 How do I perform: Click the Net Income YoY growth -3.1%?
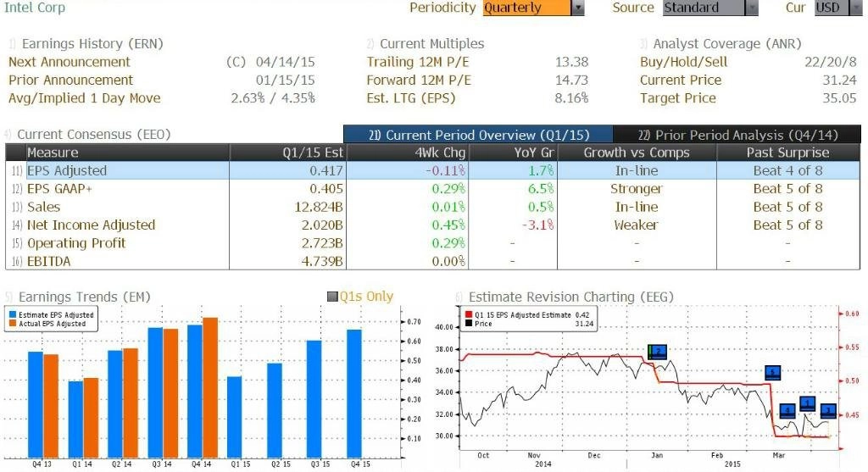(538, 225)
